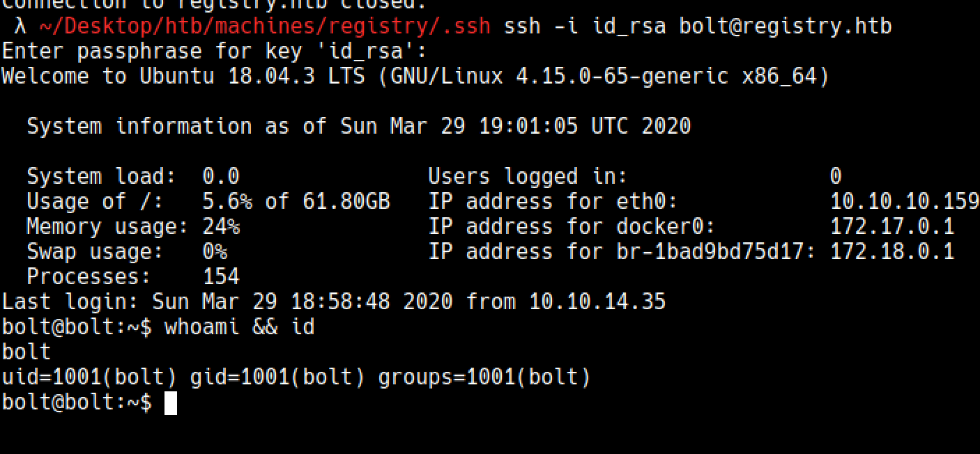Click the terminal cursor block at the prompt
The height and width of the screenshot is (454, 980).
click(x=171, y=403)
